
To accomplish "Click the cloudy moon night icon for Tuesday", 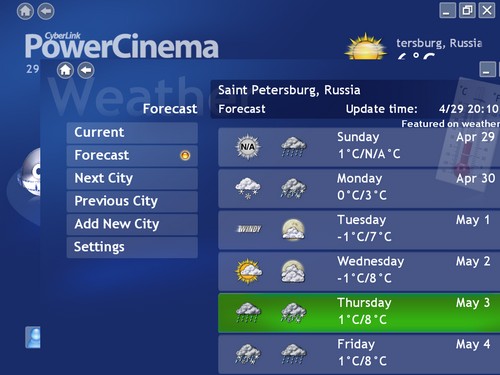I will point(293,230).
